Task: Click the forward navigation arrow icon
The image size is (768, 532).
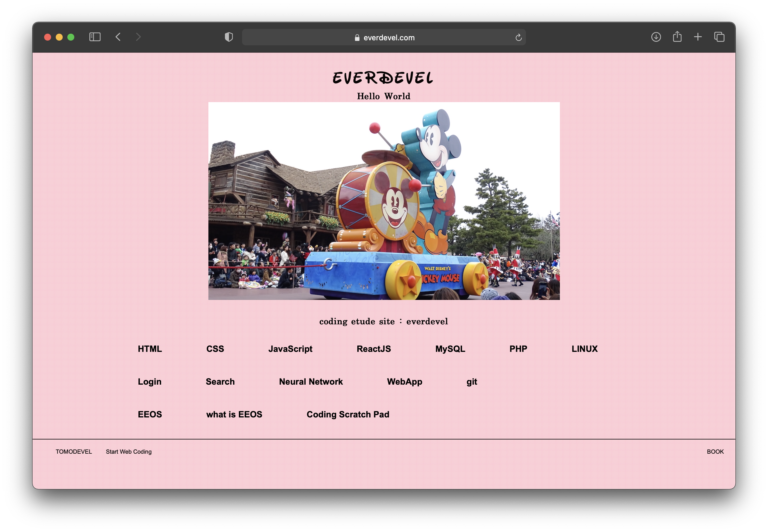Action: pyautogui.click(x=138, y=36)
